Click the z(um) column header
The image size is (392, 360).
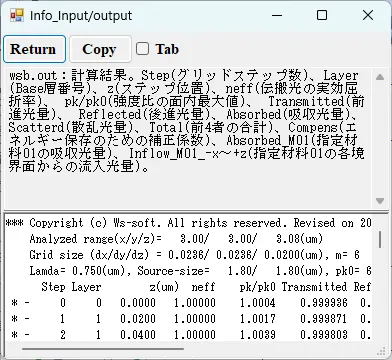164,287
